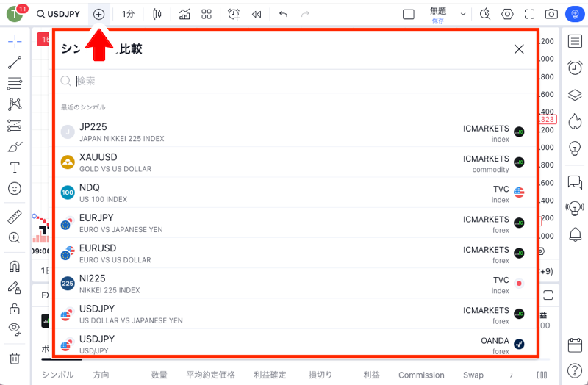Select NDQ US 100 Index
The width and height of the screenshot is (588, 385).
[x=295, y=192]
